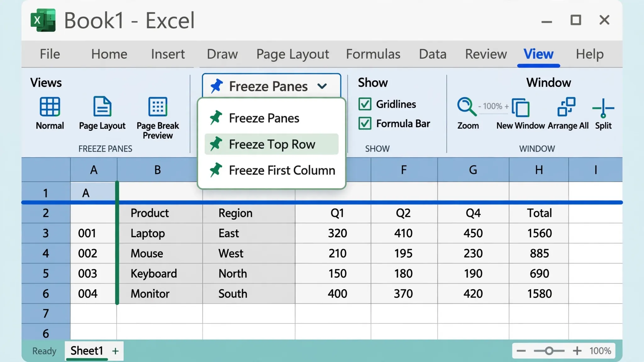The height and width of the screenshot is (362, 644).
Task: Open the Help tab
Action: click(590, 54)
